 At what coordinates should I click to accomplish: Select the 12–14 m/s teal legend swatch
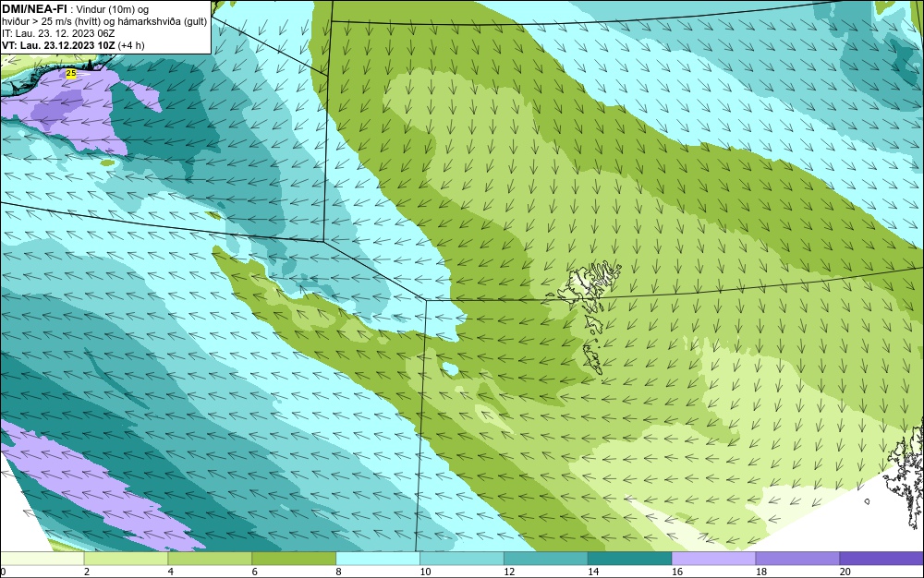tap(546, 559)
